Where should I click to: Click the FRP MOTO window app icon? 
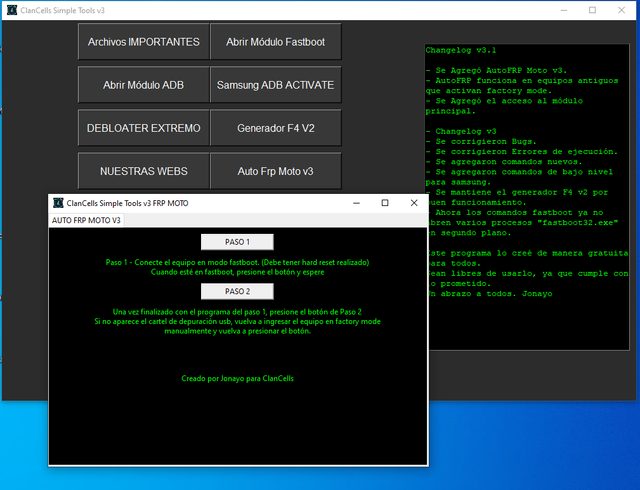pyautogui.click(x=58, y=203)
